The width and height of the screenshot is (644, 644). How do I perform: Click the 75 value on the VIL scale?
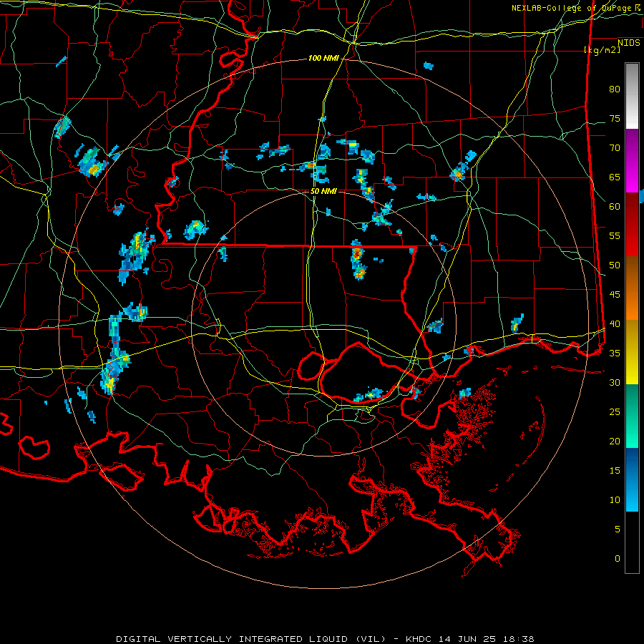tap(615, 118)
